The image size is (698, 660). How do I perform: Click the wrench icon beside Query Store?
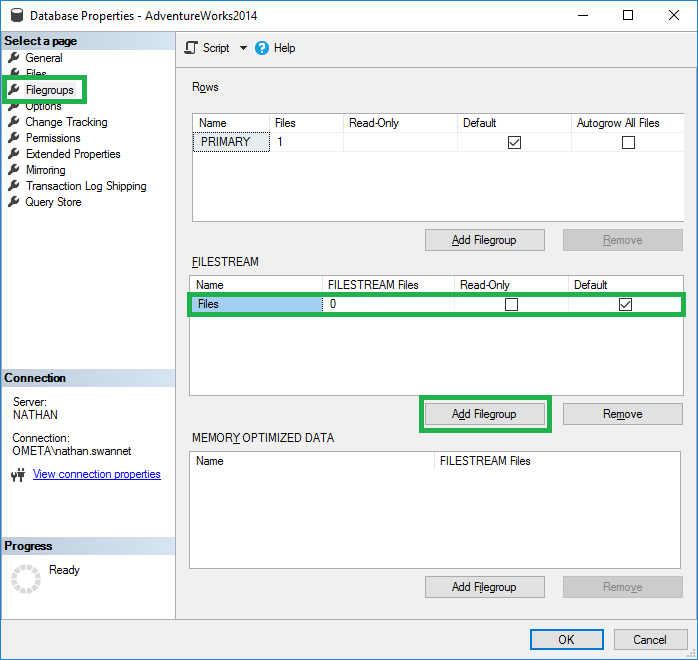(x=14, y=202)
